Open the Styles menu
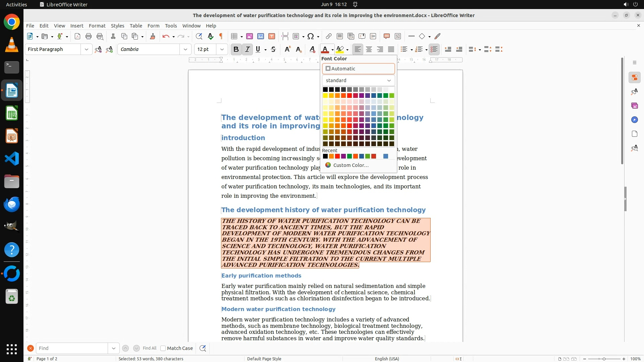The height and width of the screenshot is (362, 644). click(117, 25)
